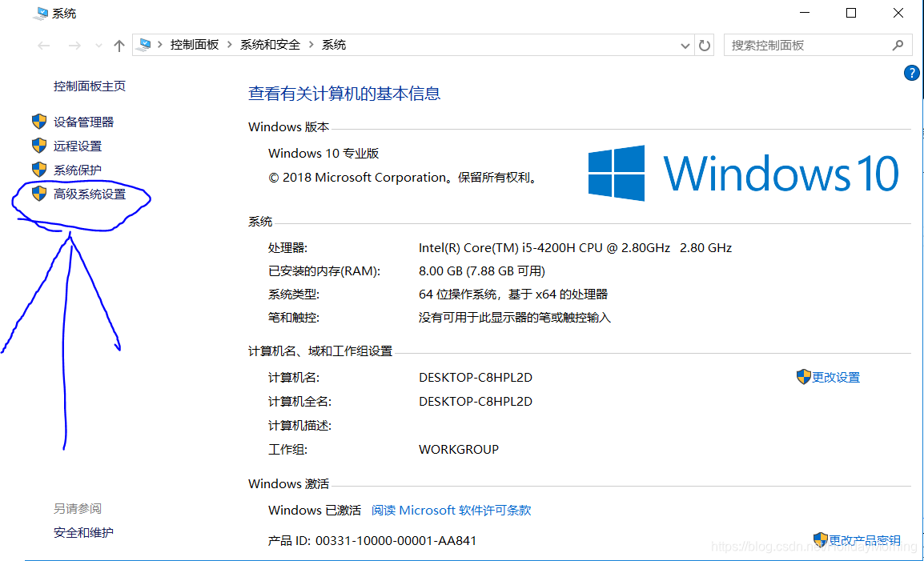Viewport: 924px width, 561px height.
Task: Select full name DESKTOP-C8HPL2D beside 计算机全名
Action: tap(476, 402)
